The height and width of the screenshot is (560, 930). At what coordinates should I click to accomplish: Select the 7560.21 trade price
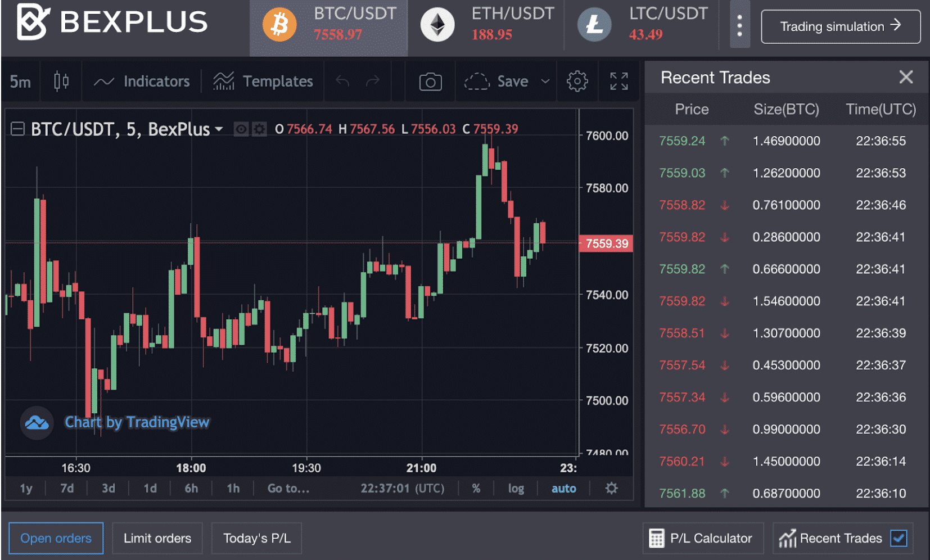(x=682, y=461)
